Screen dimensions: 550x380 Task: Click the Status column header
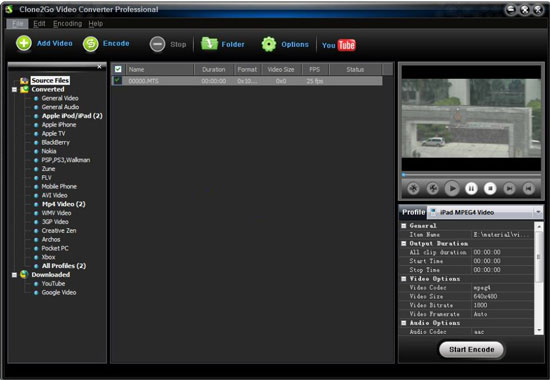355,69
